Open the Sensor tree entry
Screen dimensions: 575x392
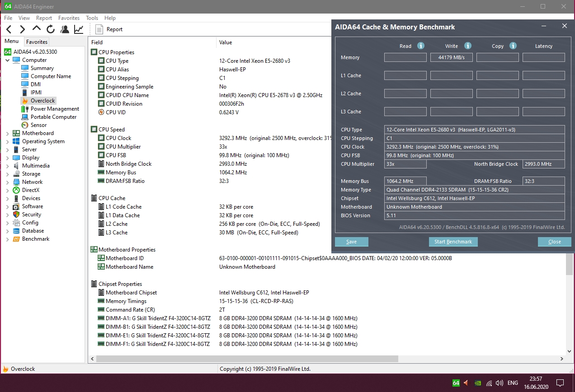pyautogui.click(x=38, y=125)
